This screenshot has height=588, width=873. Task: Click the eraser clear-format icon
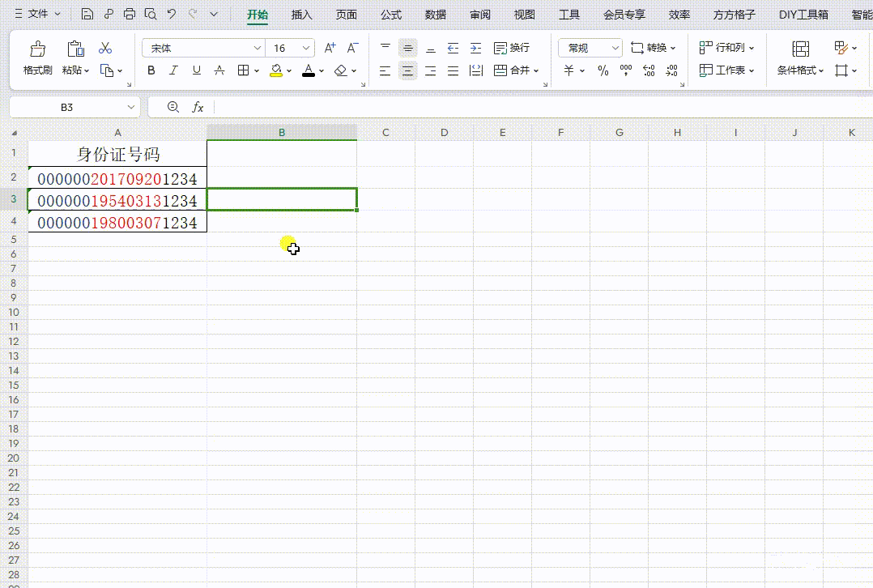coord(341,70)
